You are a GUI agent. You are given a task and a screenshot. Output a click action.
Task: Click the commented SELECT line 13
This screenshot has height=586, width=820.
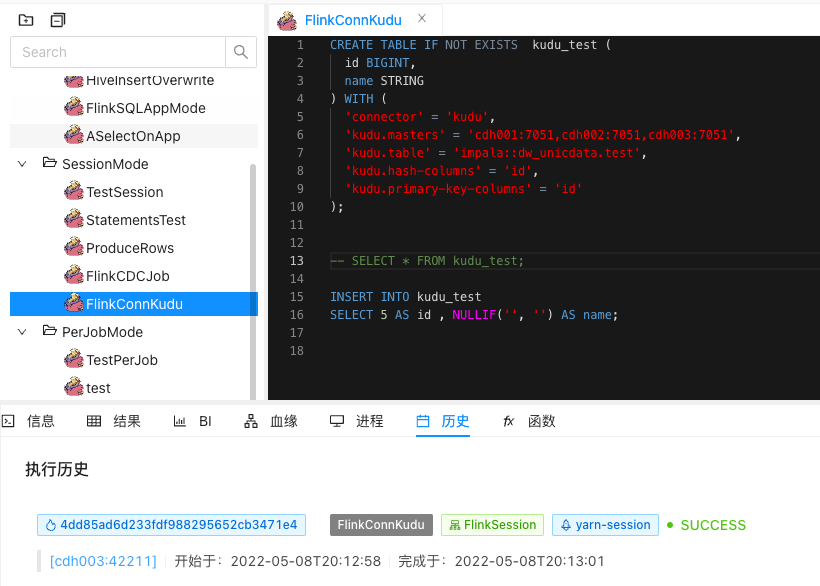pos(427,261)
